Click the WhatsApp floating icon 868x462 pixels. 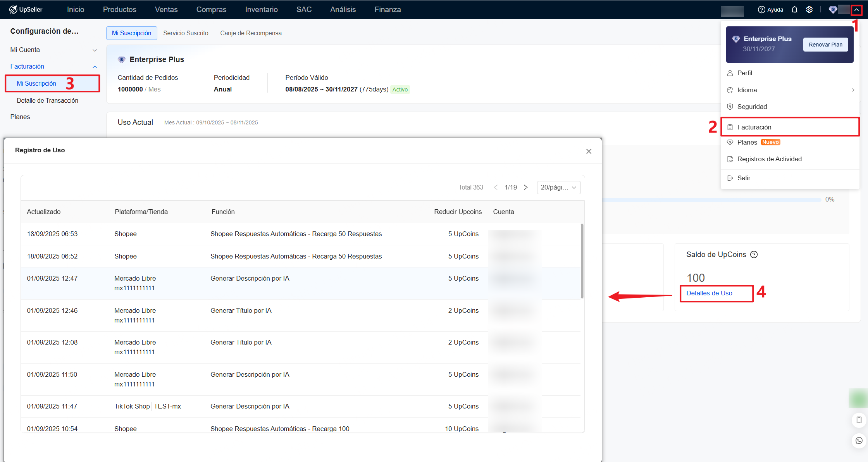(858, 440)
